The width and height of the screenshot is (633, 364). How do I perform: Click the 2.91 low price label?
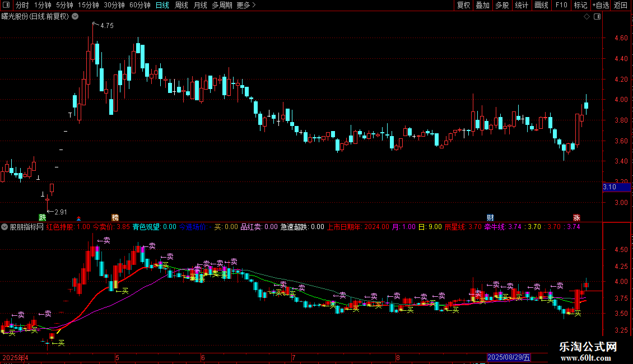[60, 212]
